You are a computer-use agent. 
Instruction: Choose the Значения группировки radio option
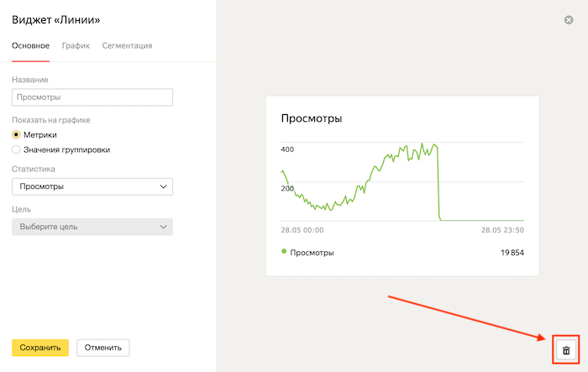[x=16, y=149]
